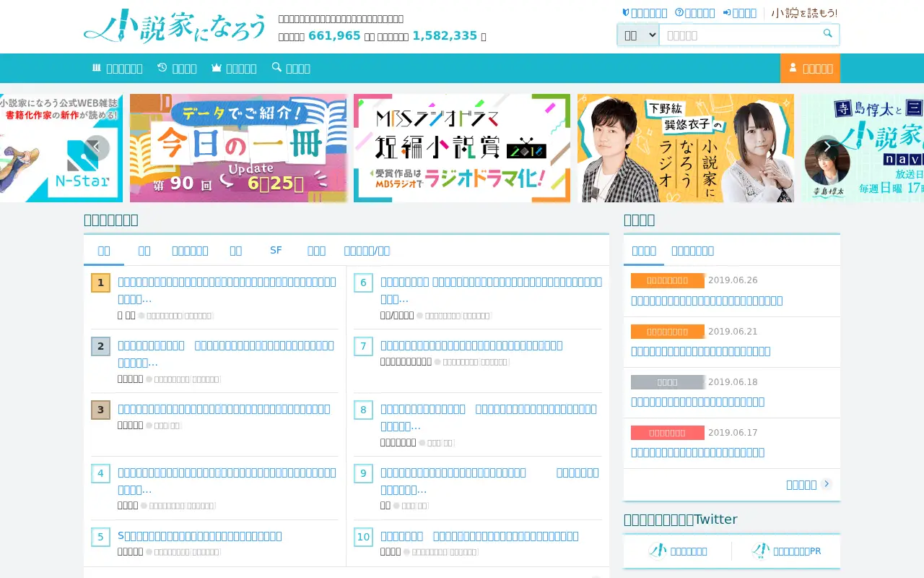Open the 寺島惇太 navi radio banner
Screen dimensions: 924x578
pyautogui.click(x=863, y=148)
